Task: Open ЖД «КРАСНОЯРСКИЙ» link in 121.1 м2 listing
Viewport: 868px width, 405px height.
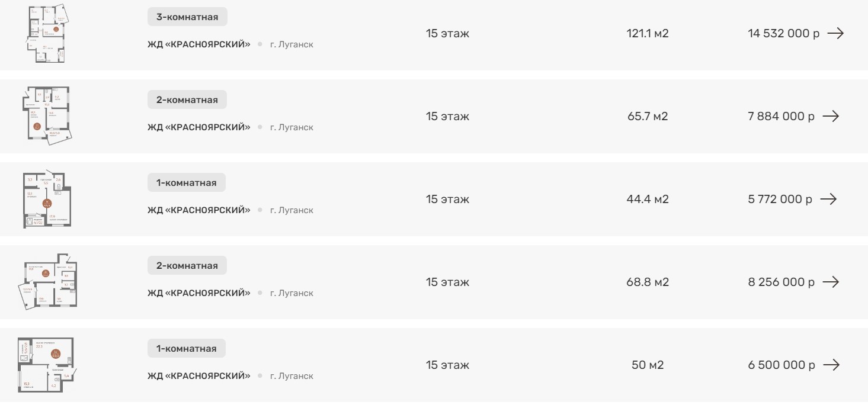Action: (x=199, y=44)
